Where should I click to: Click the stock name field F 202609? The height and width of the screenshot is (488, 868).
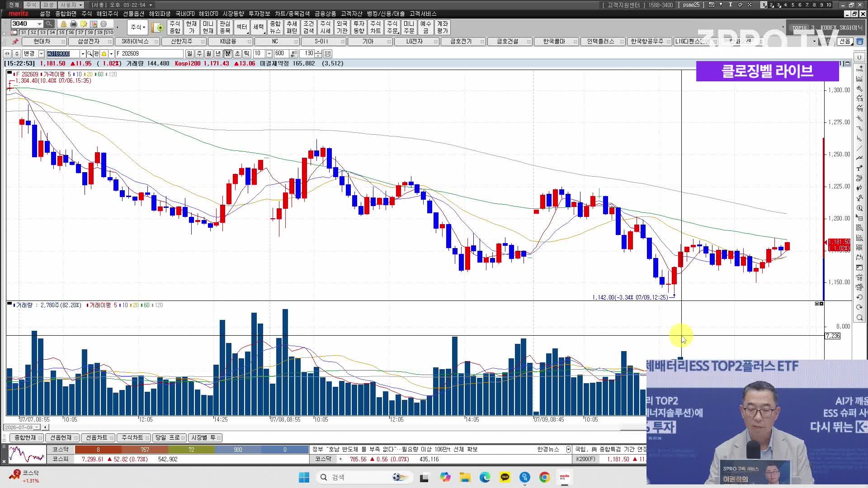click(149, 54)
